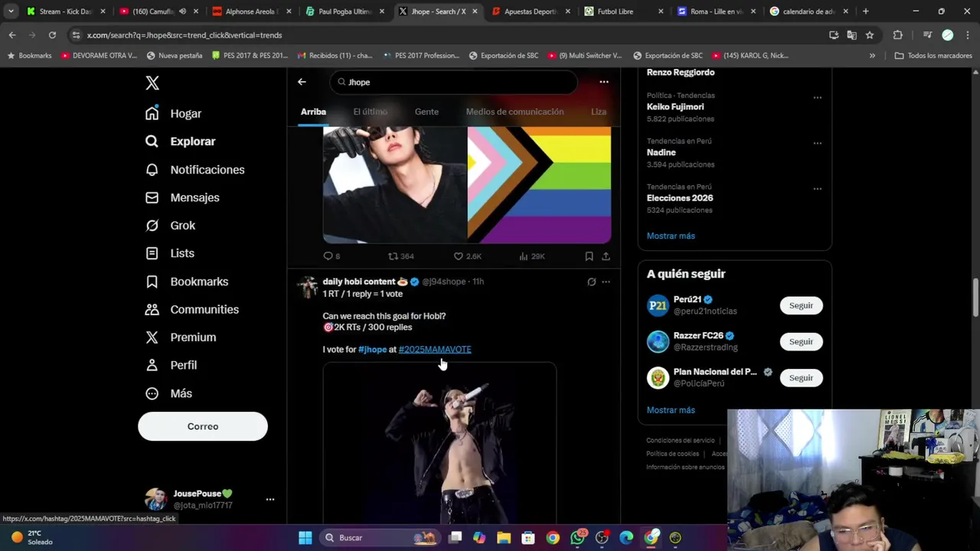Share the top post
The width and height of the screenshot is (980, 551).
coord(606,256)
